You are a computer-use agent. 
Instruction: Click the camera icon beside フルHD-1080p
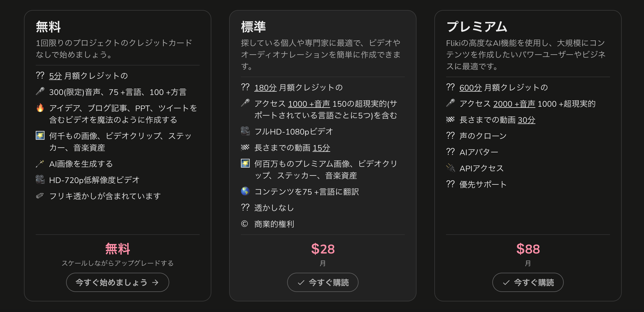[245, 131]
